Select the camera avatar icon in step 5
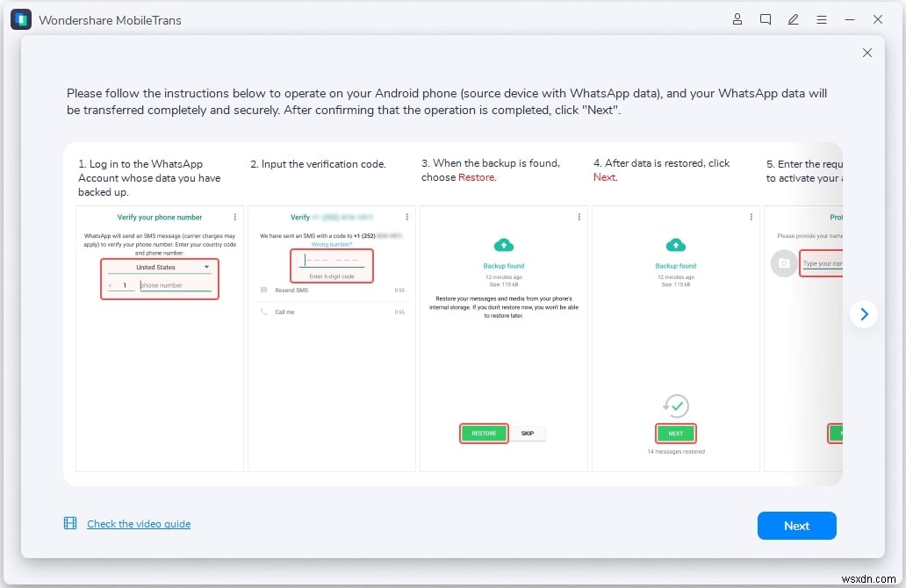Viewport: 906px width, 588px height. click(x=783, y=263)
